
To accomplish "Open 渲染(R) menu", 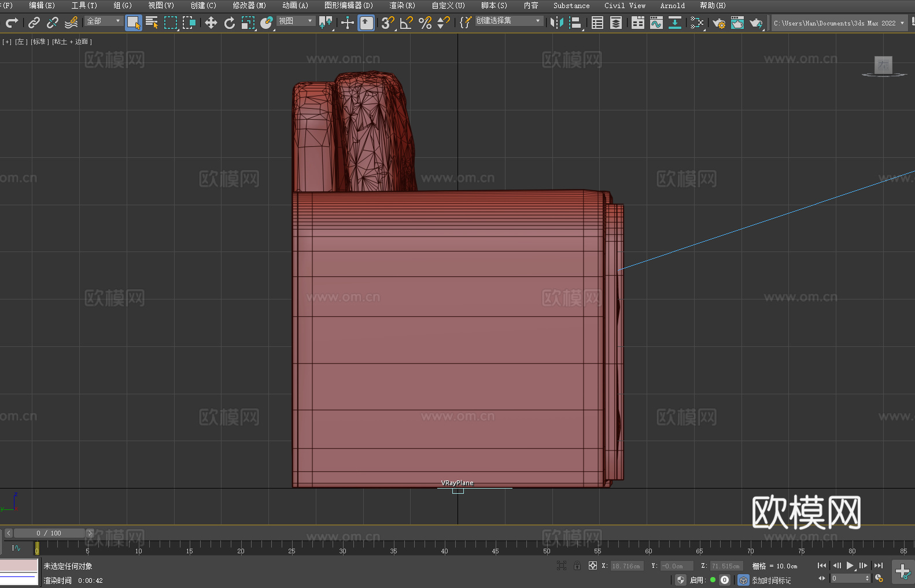I will click(x=402, y=5).
